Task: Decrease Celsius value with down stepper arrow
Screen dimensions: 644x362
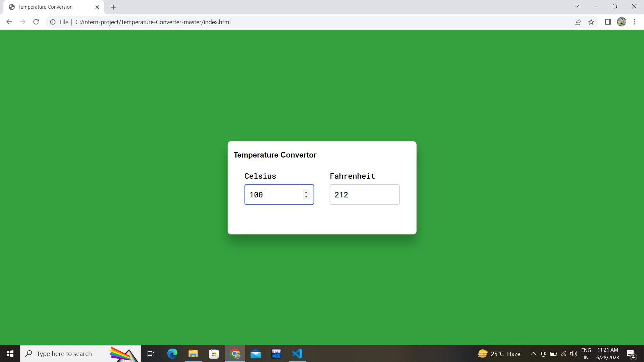Action: pos(306,197)
